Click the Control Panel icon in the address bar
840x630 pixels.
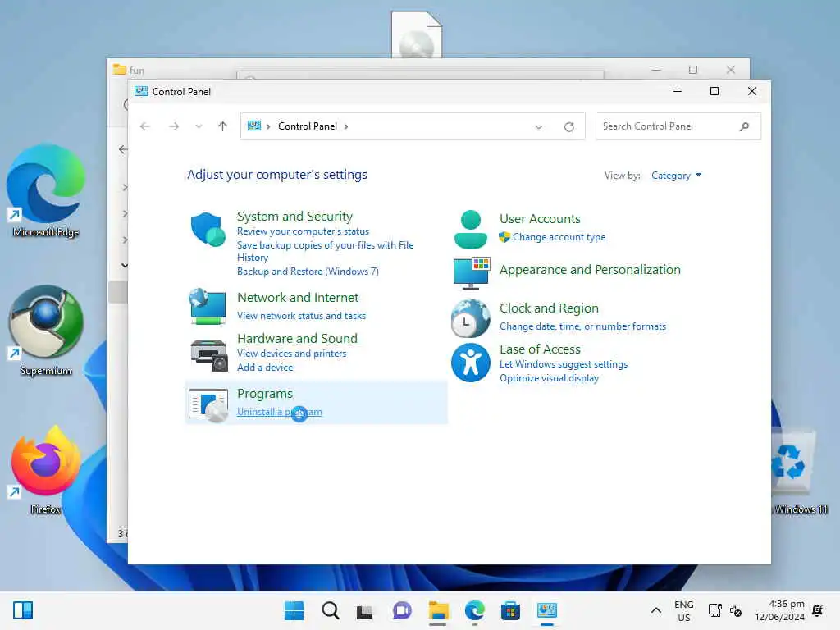coord(254,126)
